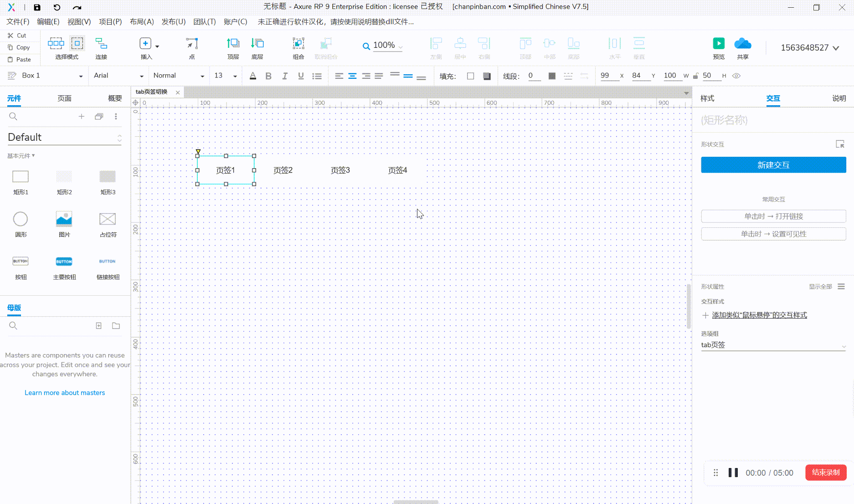Set text alignment to center
This screenshot has width=854, height=504.
click(x=352, y=76)
